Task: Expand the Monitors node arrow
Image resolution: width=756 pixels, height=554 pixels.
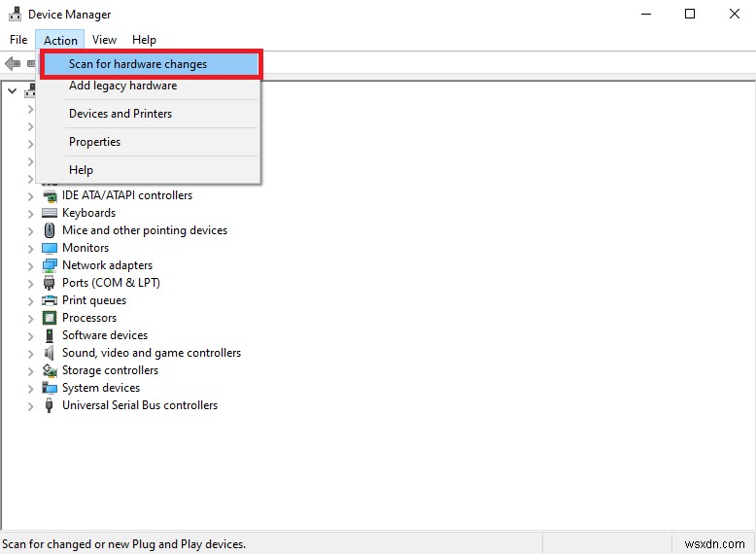Action: pos(30,249)
